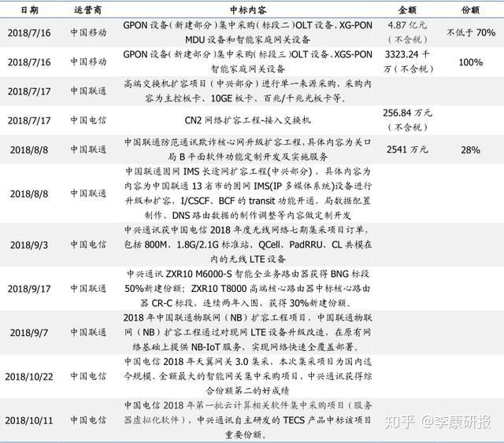Click the 标段三 XGS-PON 智能家庭网关 description
Viewport: 504px width, 443px height.
248,61
